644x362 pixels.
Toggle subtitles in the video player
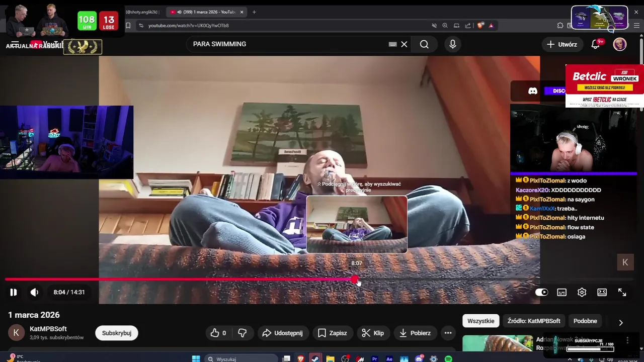(x=561, y=292)
